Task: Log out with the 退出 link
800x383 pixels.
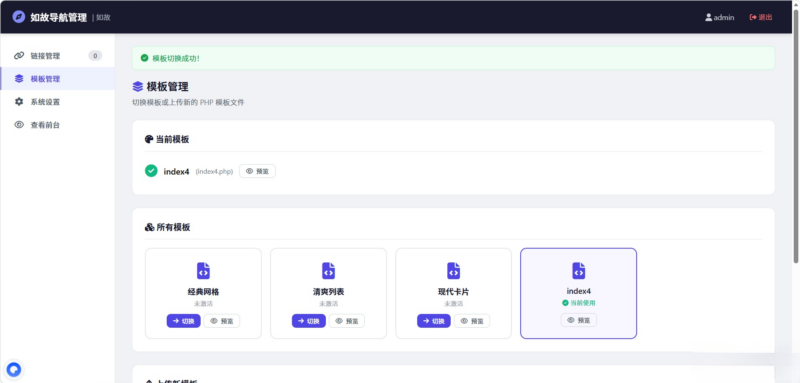Action: (761, 17)
